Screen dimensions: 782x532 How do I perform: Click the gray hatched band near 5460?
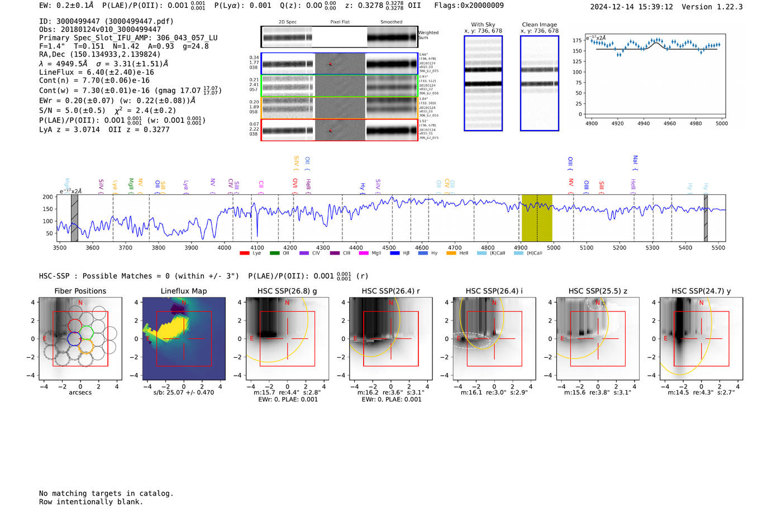point(705,218)
